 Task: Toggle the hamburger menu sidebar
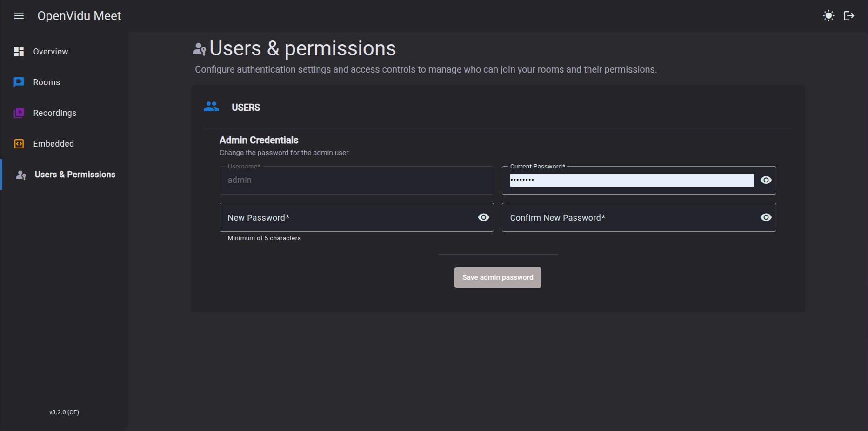(19, 16)
